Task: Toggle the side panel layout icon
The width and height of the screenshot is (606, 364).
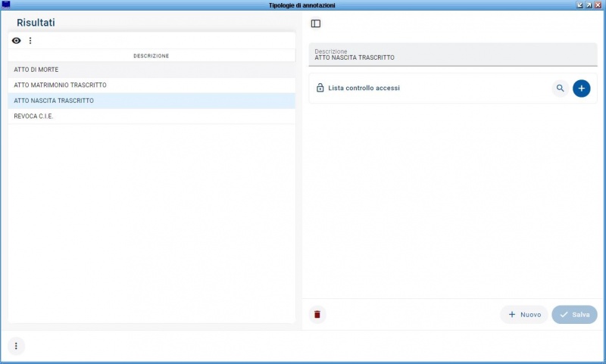Action: (316, 23)
